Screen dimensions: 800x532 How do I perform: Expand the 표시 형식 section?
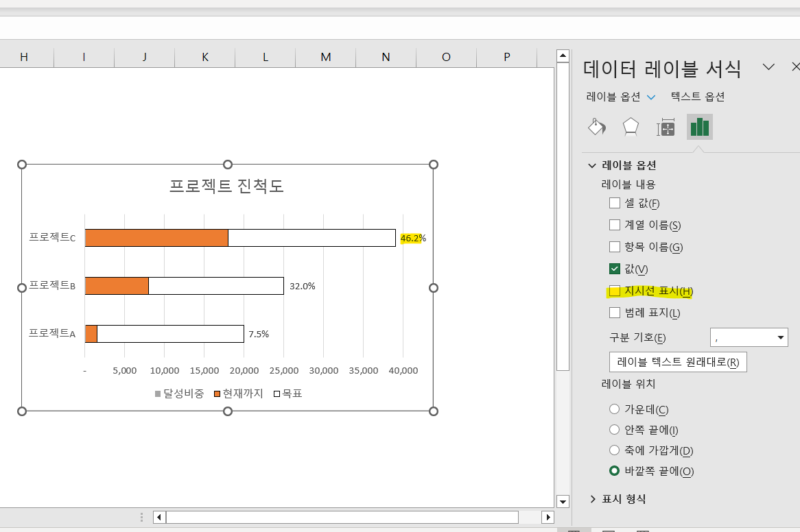(593, 499)
